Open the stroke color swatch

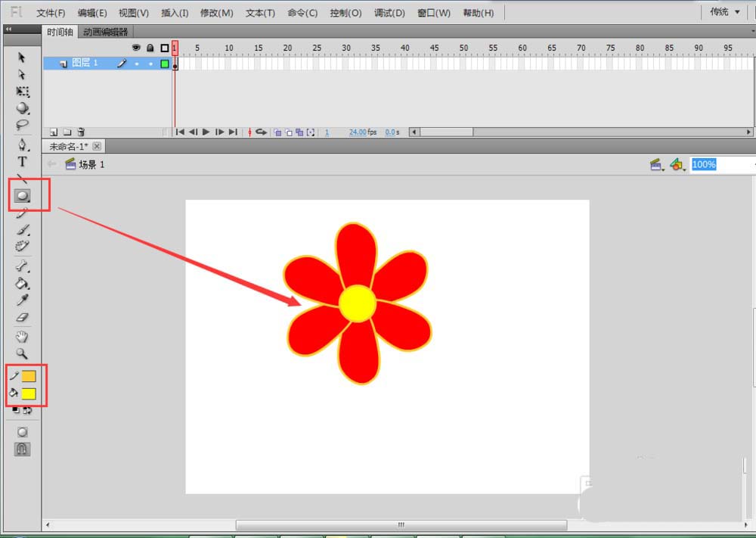coord(29,376)
